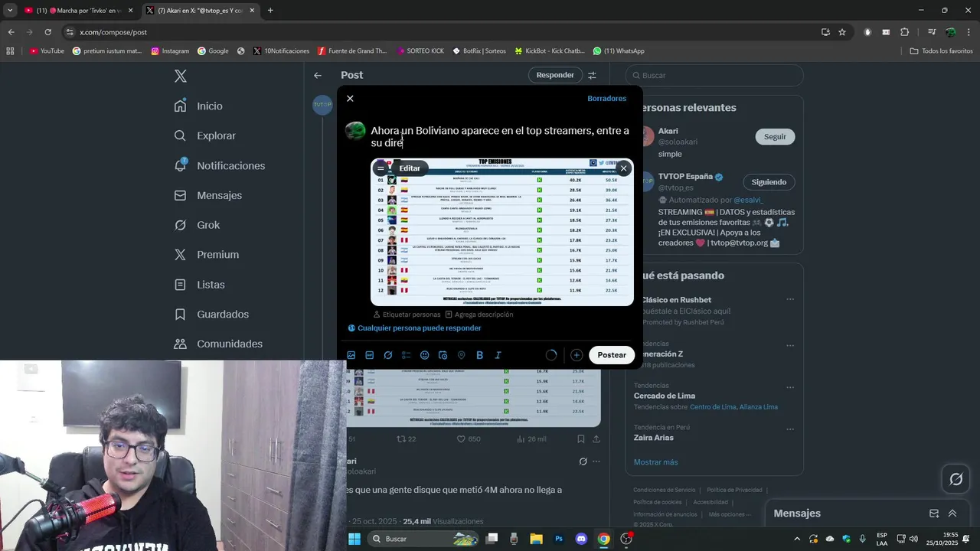Image resolution: width=980 pixels, height=551 pixels.
Task: Click Mostrar más under trends
Action: pos(656,462)
